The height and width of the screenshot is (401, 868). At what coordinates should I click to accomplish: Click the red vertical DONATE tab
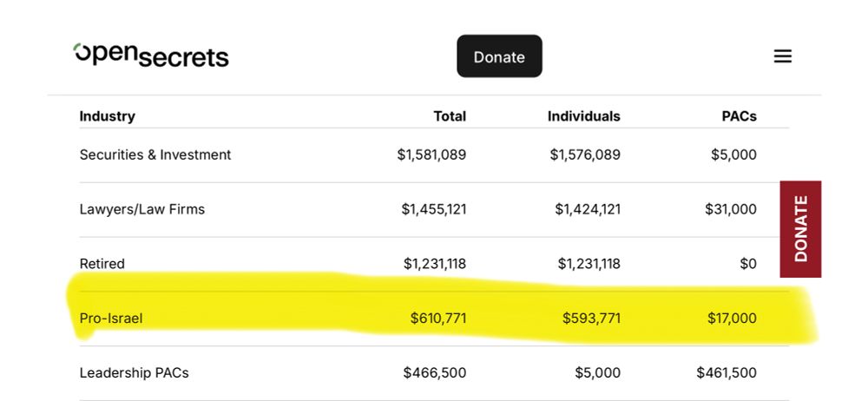[x=800, y=229]
